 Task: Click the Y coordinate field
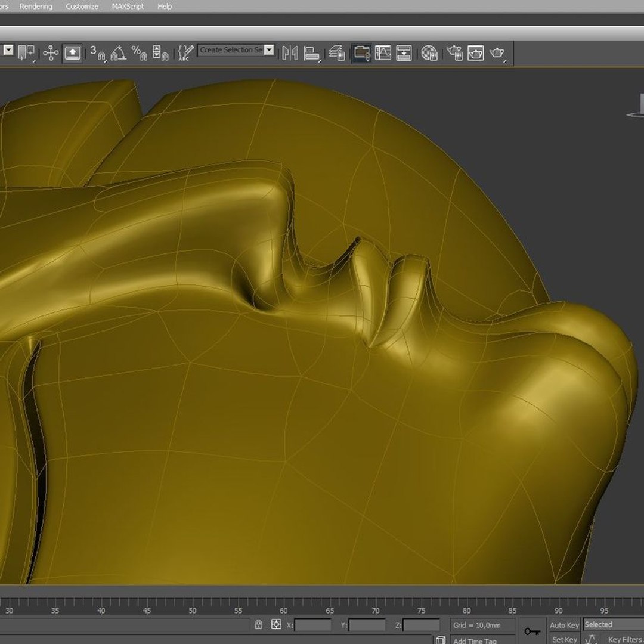[367, 625]
